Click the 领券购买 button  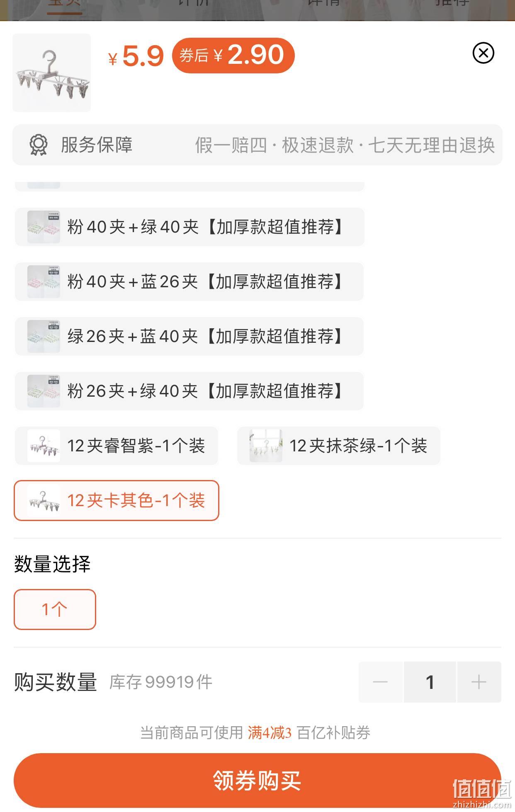pyautogui.click(x=257, y=780)
